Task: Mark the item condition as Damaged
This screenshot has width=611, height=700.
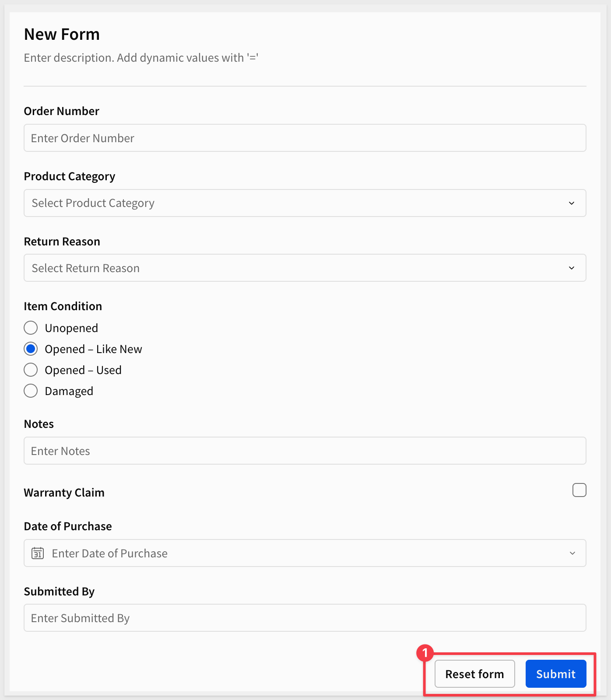Action: click(x=31, y=391)
